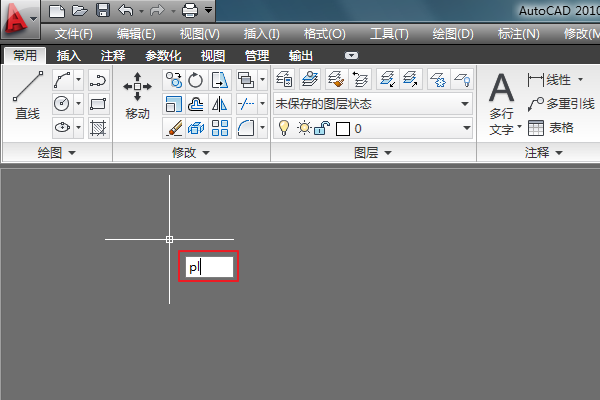Select the 多重引线 multileader tool
The width and height of the screenshot is (600, 400).
[561, 104]
